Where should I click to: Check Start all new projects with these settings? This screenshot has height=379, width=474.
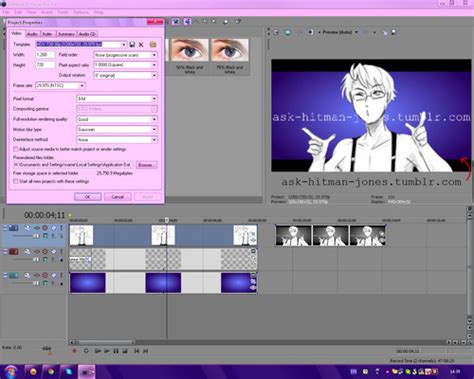(x=15, y=181)
